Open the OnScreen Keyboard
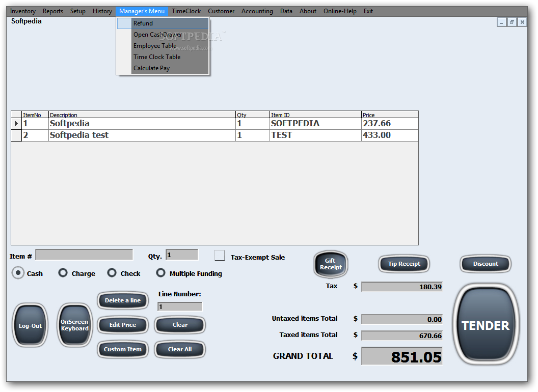538x392 pixels. pos(75,325)
